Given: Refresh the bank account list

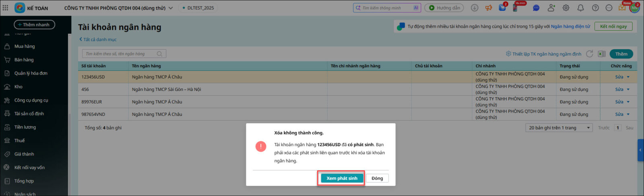Looking at the screenshot, I should click(x=590, y=54).
